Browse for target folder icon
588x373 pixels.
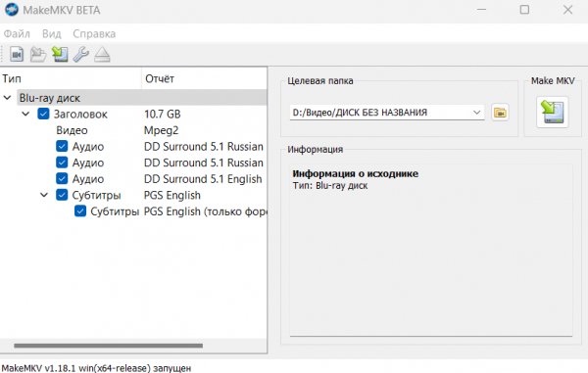click(500, 113)
